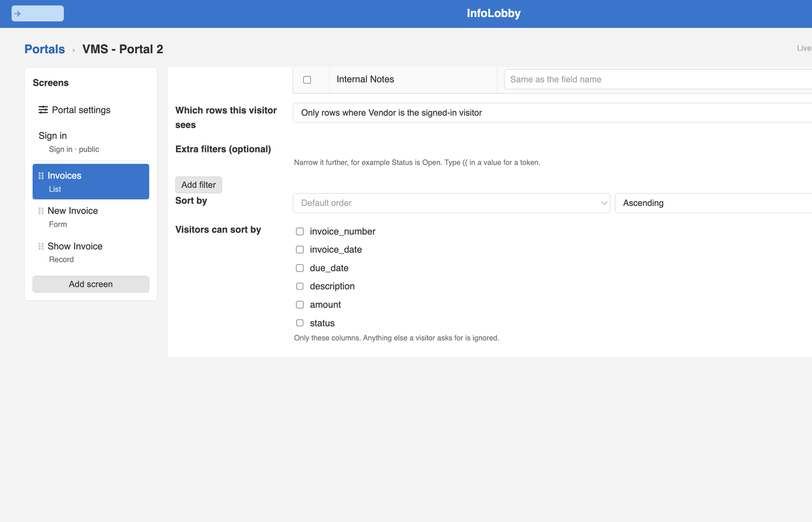Click the drag handle beside New Invoice
Image resolution: width=812 pixels, height=522 pixels.
(x=41, y=211)
